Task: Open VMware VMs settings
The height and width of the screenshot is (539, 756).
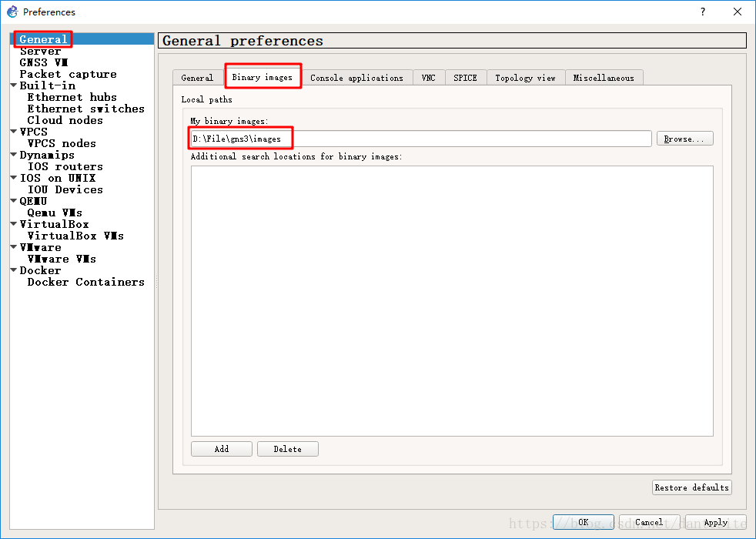Action: coord(62,259)
